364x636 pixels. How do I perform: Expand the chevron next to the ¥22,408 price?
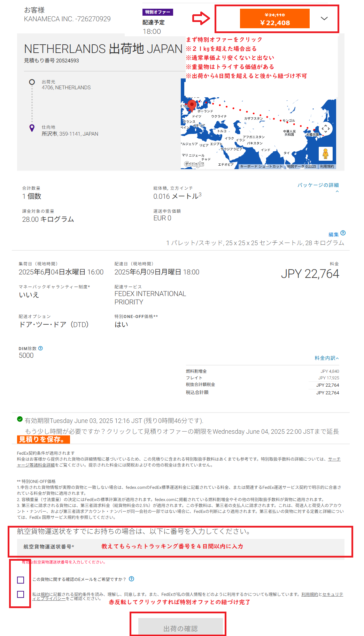[324, 18]
